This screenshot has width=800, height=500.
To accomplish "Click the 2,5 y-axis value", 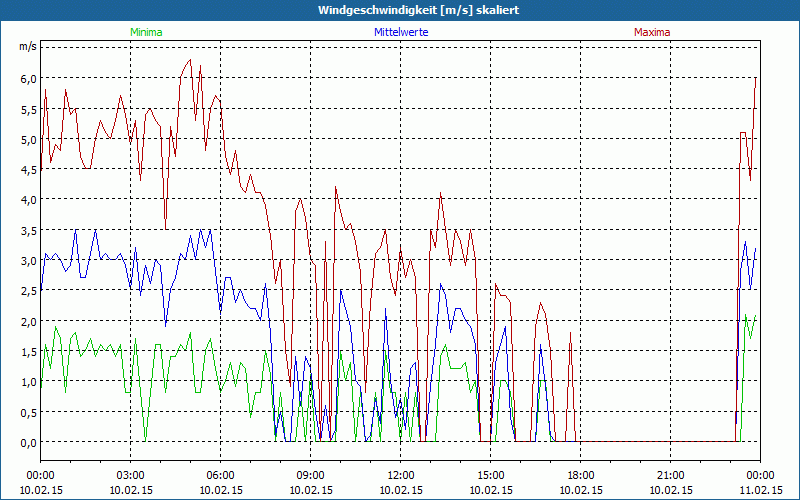I will tap(28, 291).
